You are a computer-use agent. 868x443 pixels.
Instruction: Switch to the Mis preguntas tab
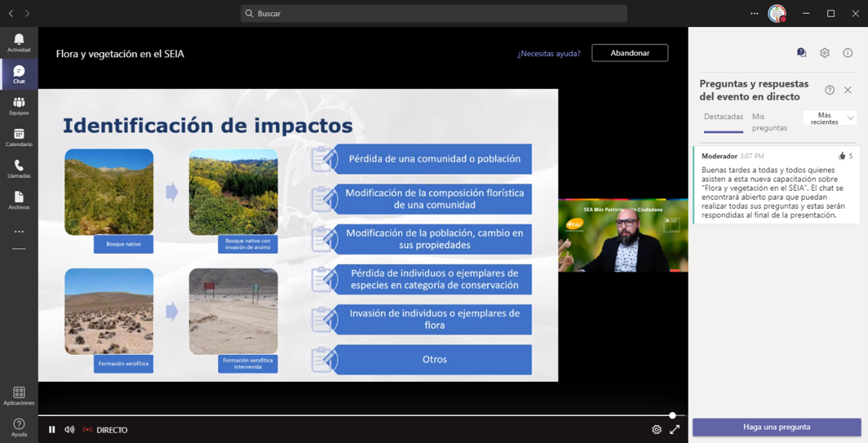[769, 122]
